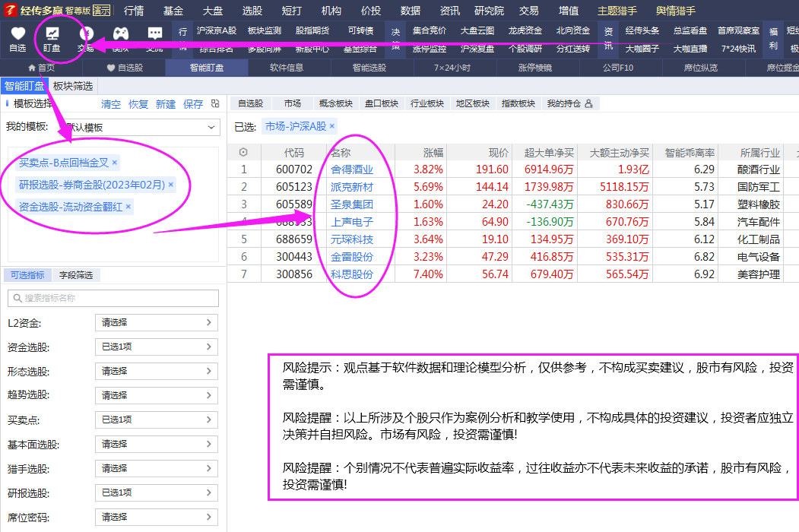Select the 概念板块 scope tab
The height and width of the screenshot is (532, 799).
click(336, 103)
